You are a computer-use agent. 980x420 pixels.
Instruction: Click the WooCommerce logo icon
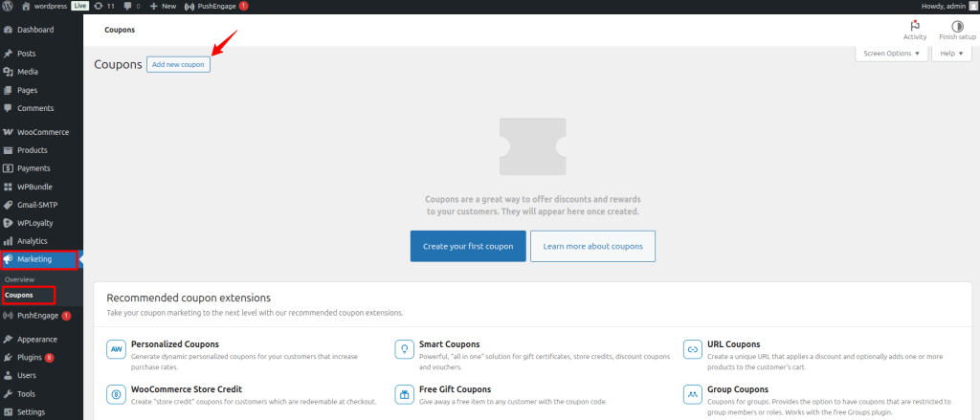coord(8,132)
